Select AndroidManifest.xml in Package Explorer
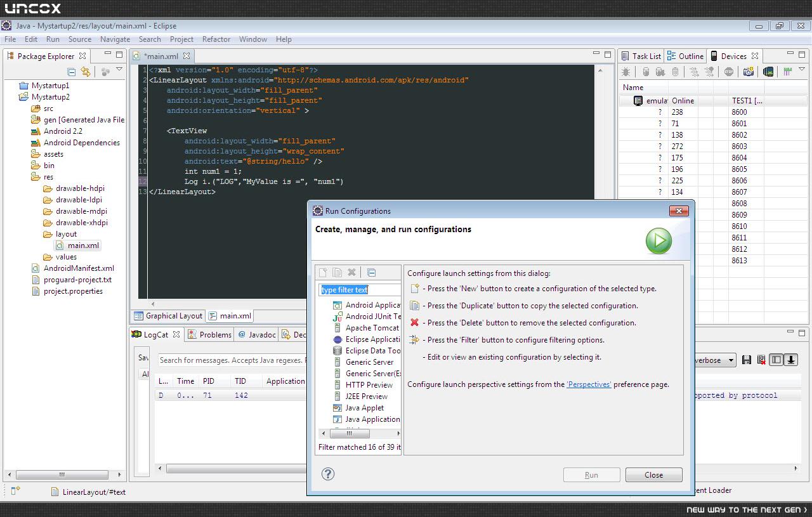The width and height of the screenshot is (812, 517). pos(73,268)
